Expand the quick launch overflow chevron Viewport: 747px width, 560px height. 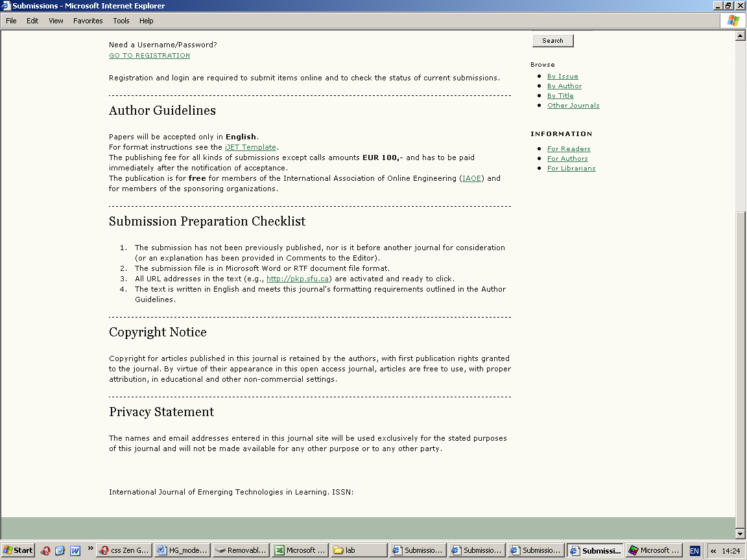(90, 548)
